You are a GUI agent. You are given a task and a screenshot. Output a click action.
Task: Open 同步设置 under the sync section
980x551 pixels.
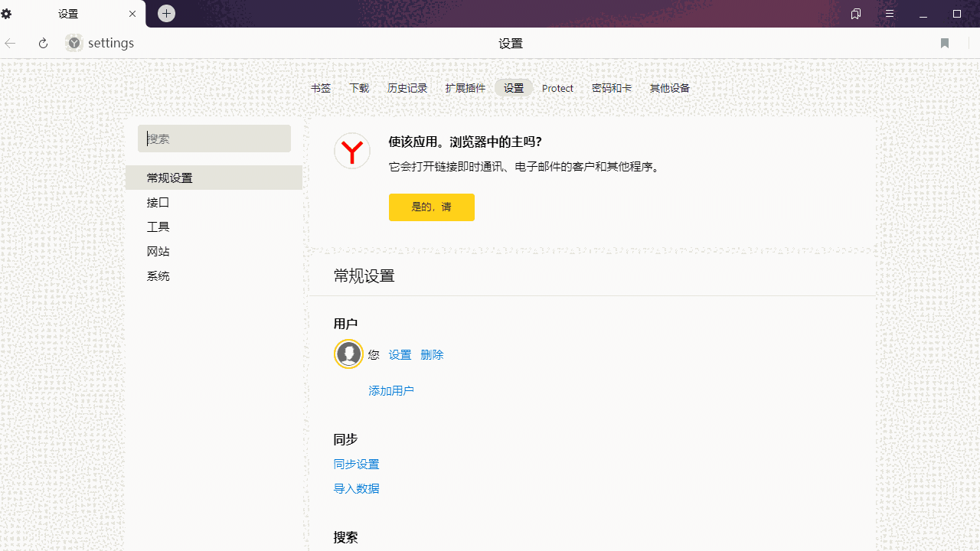pyautogui.click(x=356, y=464)
